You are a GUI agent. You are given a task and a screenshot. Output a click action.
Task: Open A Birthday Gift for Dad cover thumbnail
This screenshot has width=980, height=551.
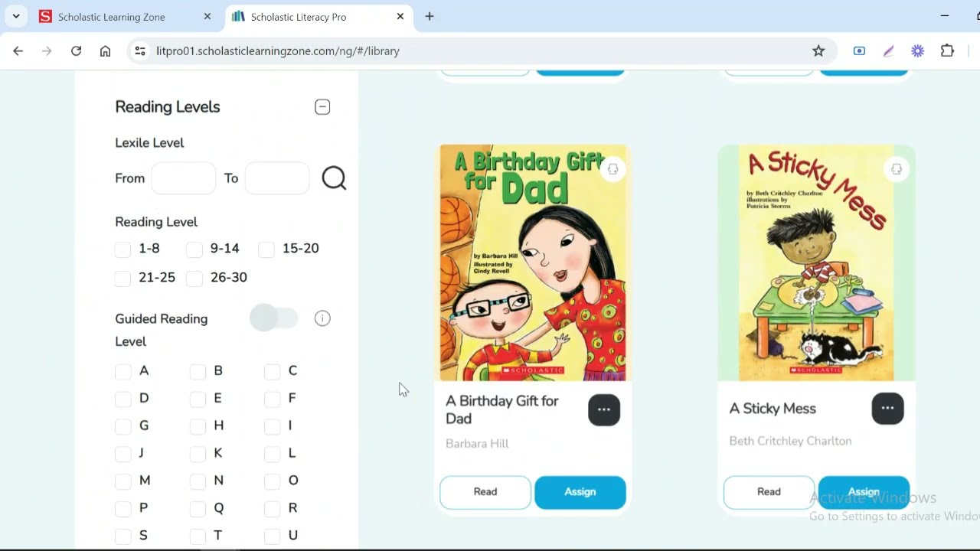[533, 262]
